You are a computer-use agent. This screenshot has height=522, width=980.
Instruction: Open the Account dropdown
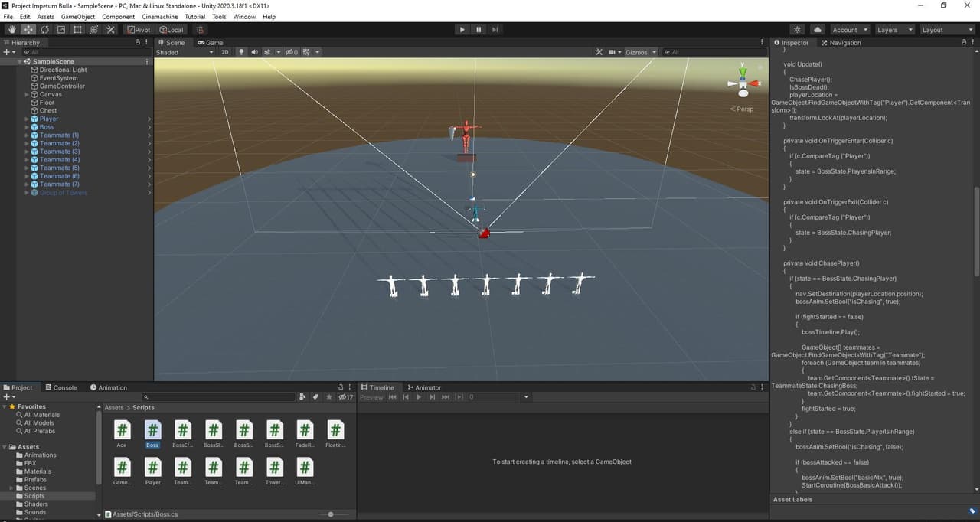tap(849, 30)
